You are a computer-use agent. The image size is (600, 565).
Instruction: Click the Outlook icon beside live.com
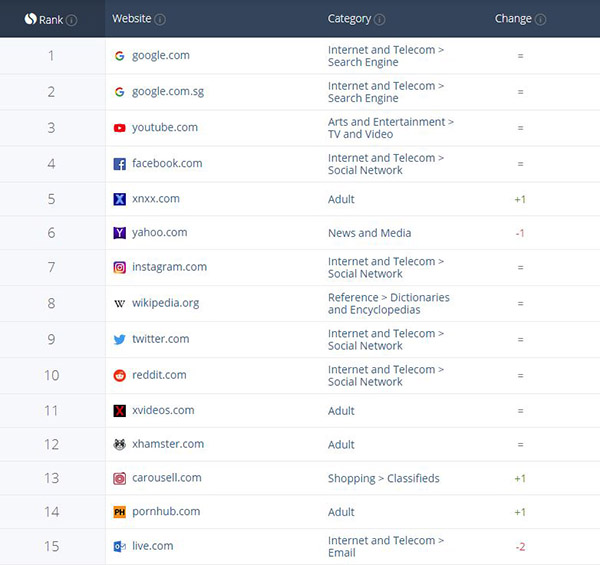tap(119, 546)
